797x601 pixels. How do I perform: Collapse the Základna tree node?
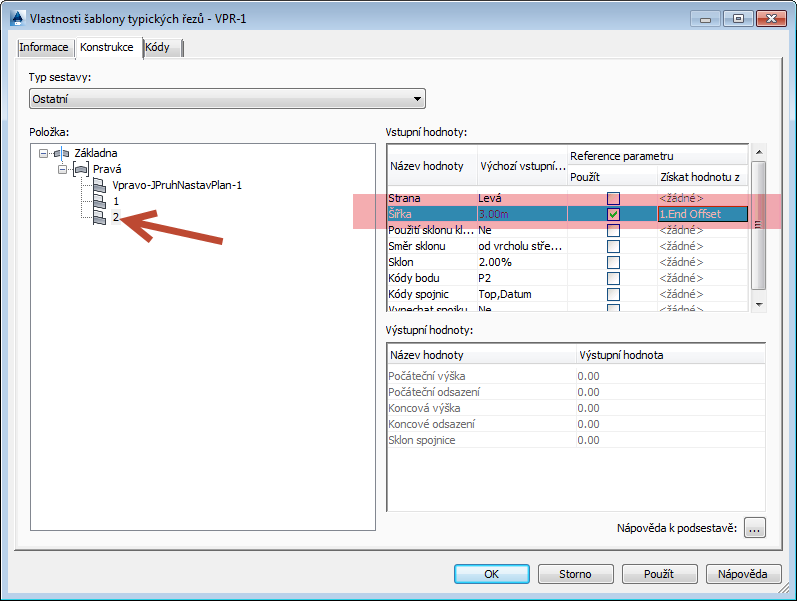pyautogui.click(x=43, y=154)
